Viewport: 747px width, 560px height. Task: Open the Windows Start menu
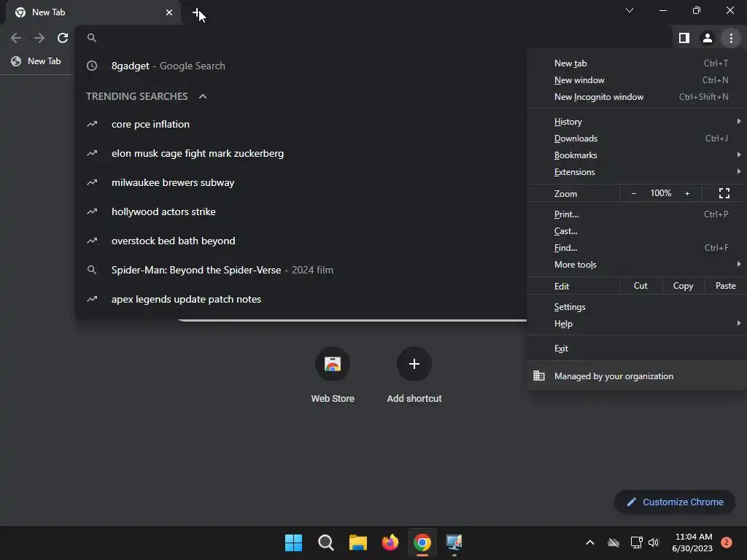tap(293, 542)
